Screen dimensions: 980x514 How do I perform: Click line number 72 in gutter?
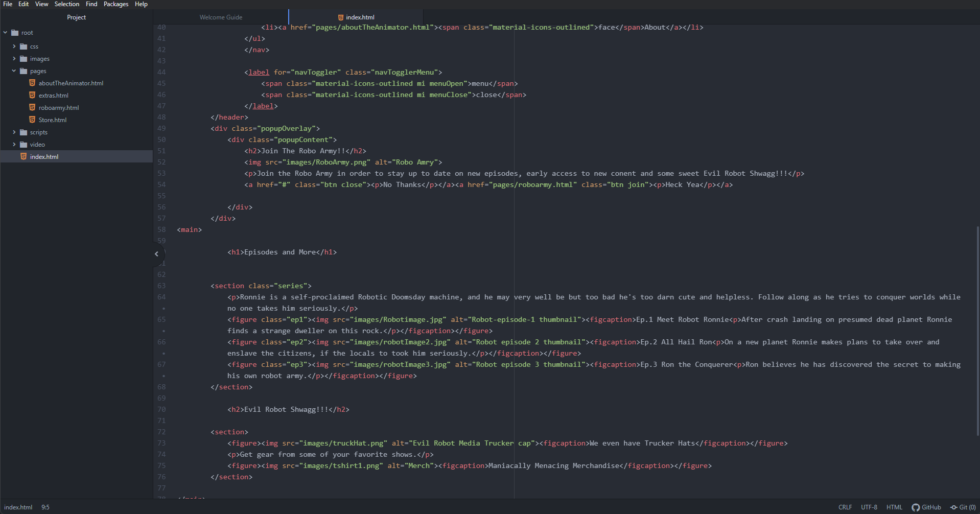click(161, 432)
